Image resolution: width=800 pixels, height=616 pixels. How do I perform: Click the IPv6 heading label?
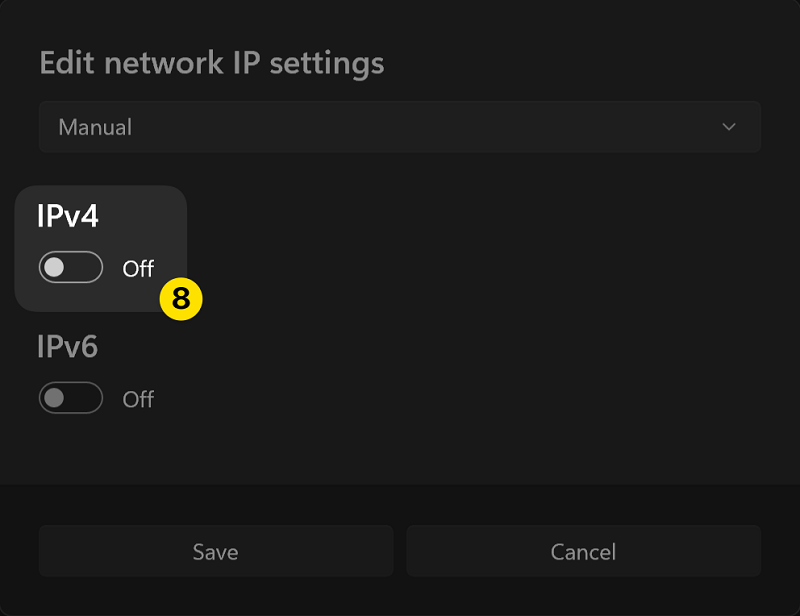click(68, 347)
